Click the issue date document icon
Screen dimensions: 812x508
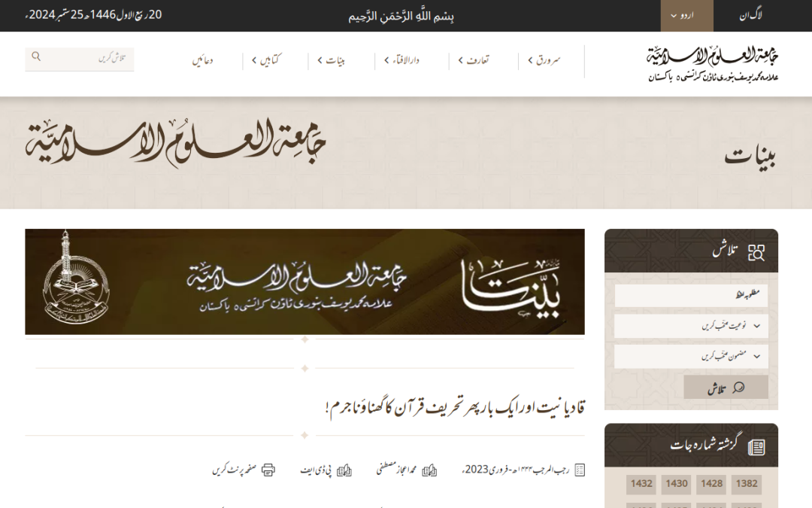(x=580, y=470)
